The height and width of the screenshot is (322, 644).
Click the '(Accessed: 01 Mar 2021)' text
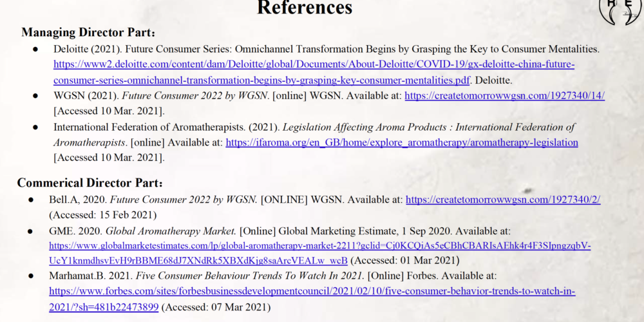404,260
